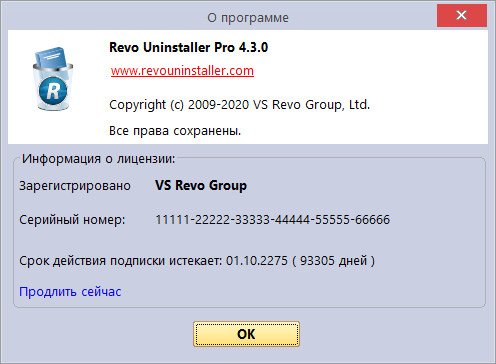
Task: Click the "Информация о лицензии:" group label
Action: (98, 159)
